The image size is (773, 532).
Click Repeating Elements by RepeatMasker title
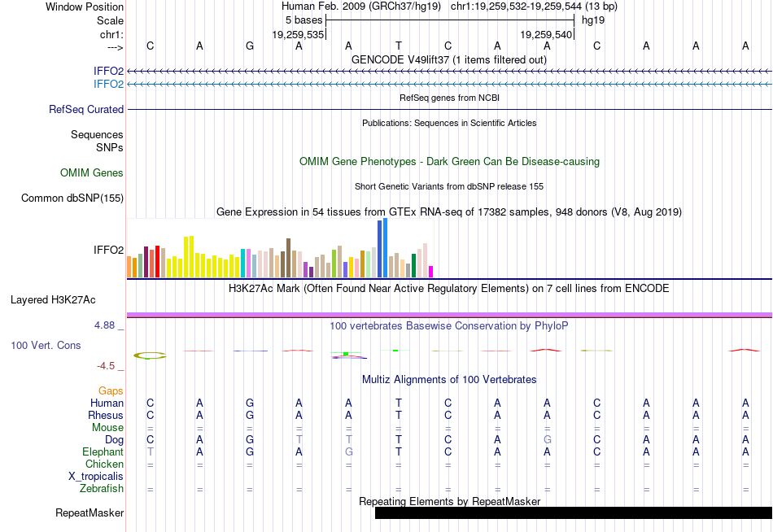click(449, 501)
